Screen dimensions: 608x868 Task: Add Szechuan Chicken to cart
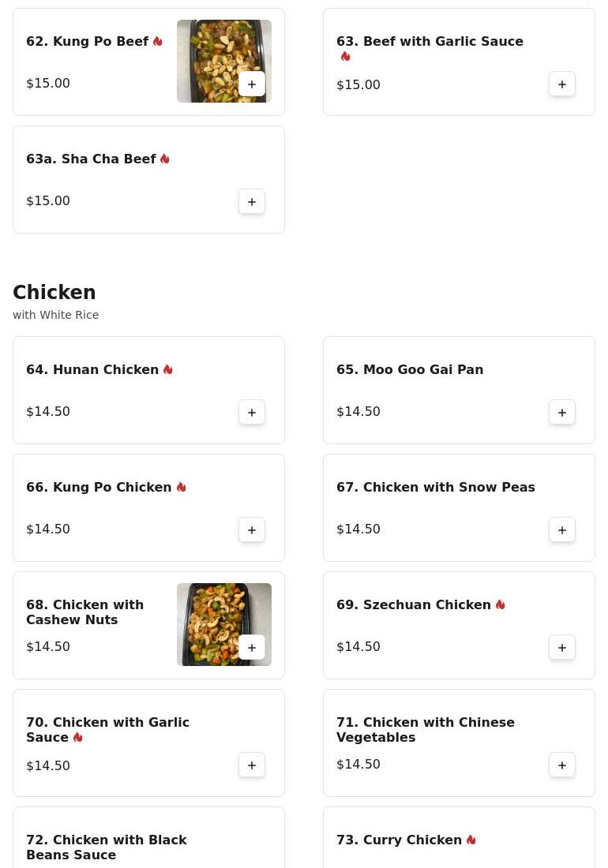(x=562, y=648)
